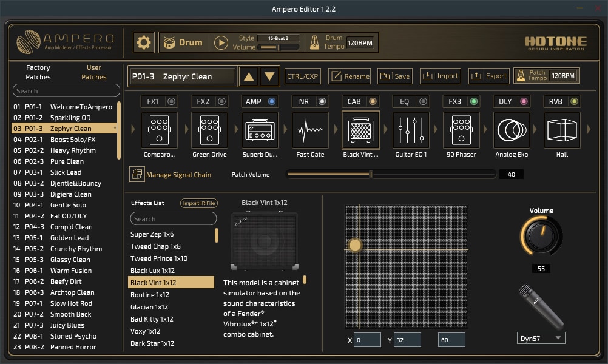Click the Export button
The height and width of the screenshot is (364, 608).
[489, 76]
